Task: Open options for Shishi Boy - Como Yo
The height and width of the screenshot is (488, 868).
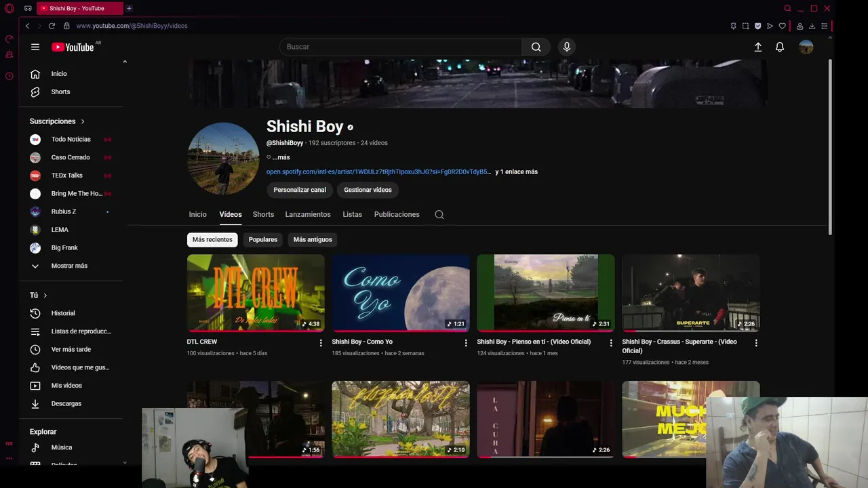Action: [x=466, y=343]
